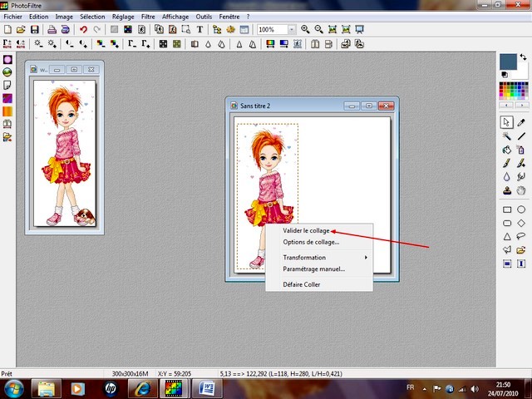Click the PhotoMasque icon
The height and width of the screenshot is (399, 532).
(298, 44)
